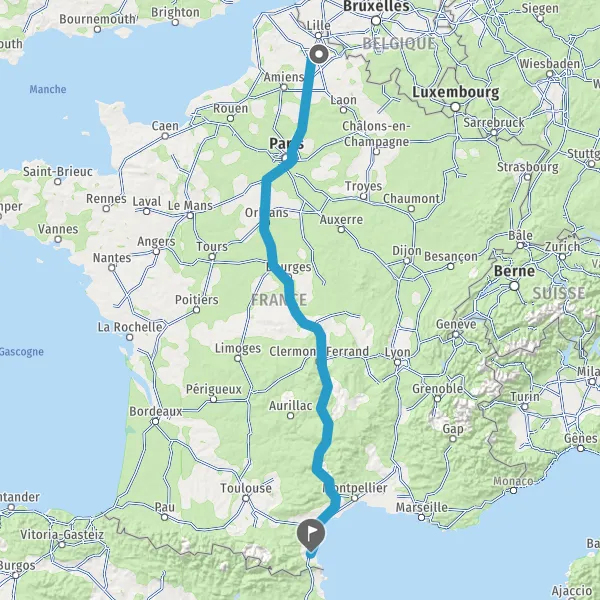Click the route start point marker
Screen dimensions: 600x600
click(x=319, y=54)
